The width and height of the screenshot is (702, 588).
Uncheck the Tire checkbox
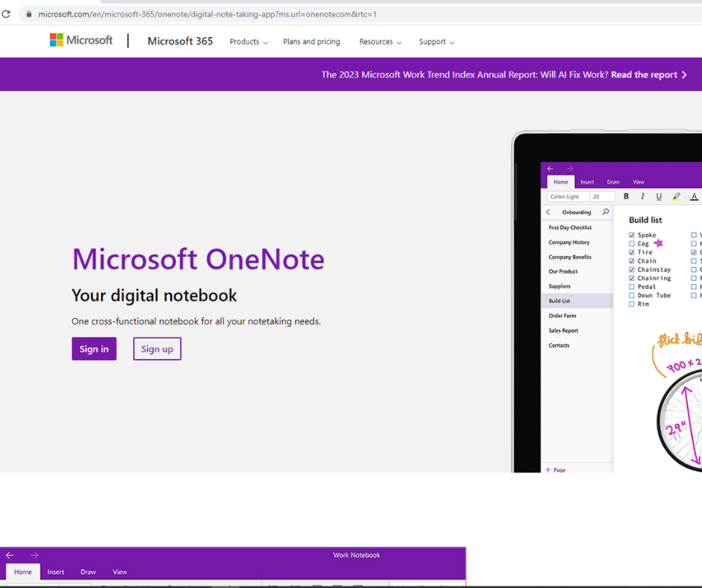pyautogui.click(x=631, y=252)
